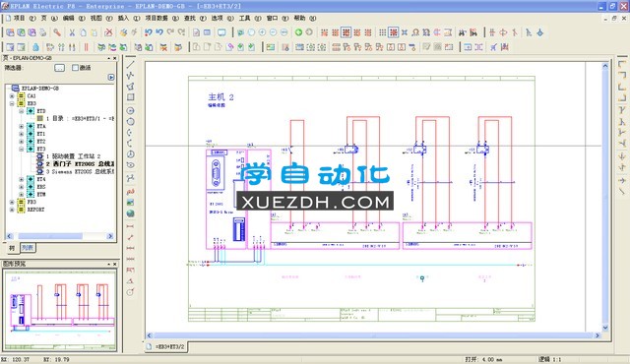This screenshot has height=364, width=630.
Task: Open the 插入 (Insert) menu
Action: pyautogui.click(x=128, y=19)
